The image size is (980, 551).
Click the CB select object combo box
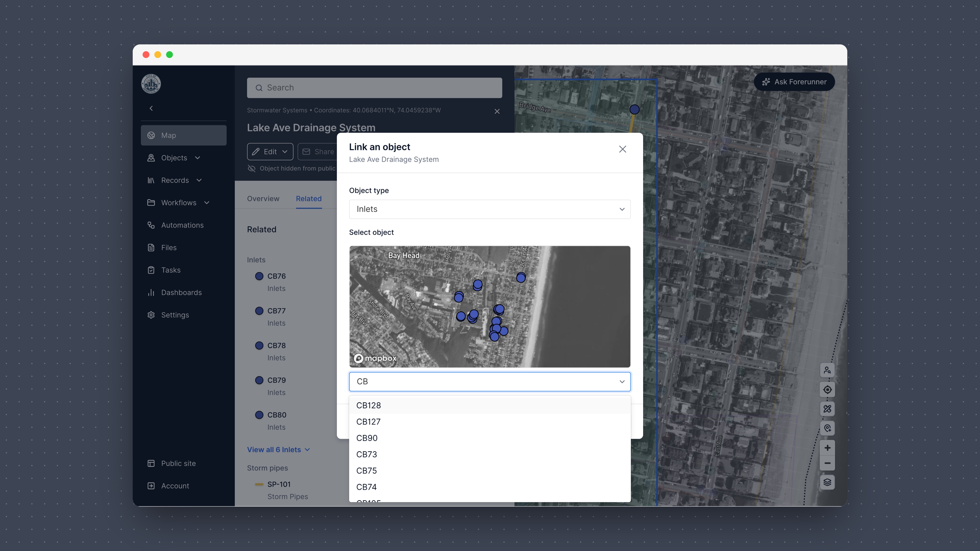(490, 381)
